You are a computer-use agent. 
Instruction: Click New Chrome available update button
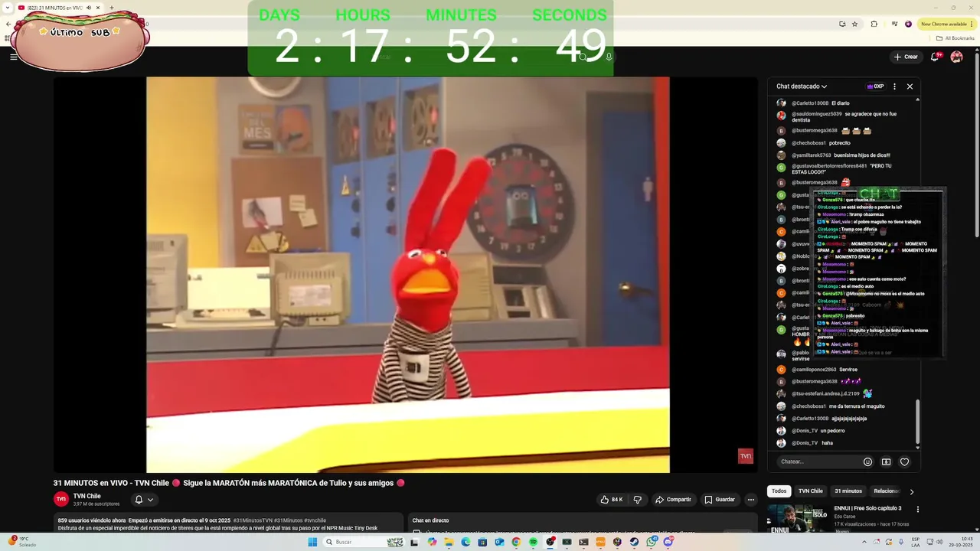tap(946, 24)
